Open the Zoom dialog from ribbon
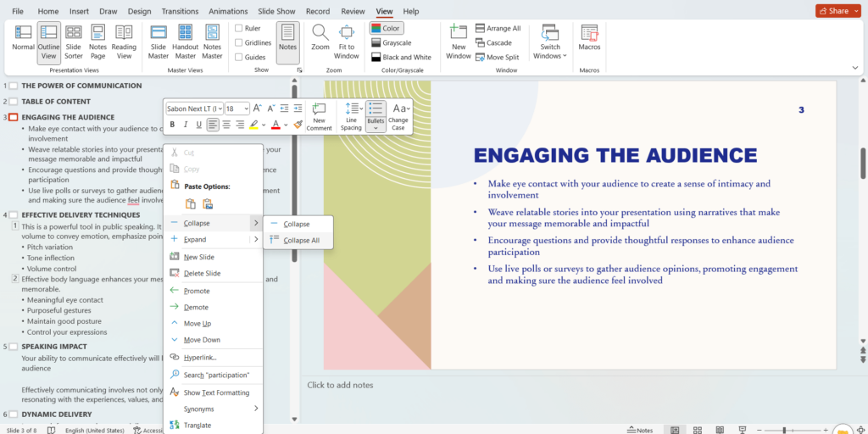The height and width of the screenshot is (434, 868). pos(320,38)
